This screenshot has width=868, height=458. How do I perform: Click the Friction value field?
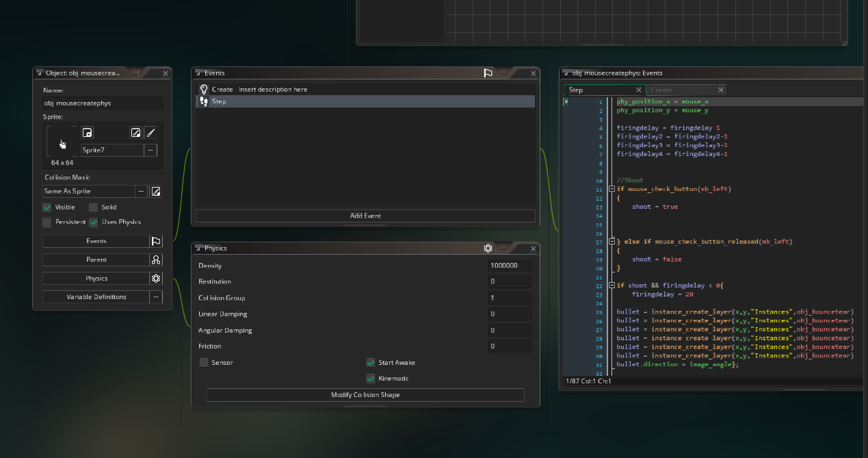[x=510, y=346]
